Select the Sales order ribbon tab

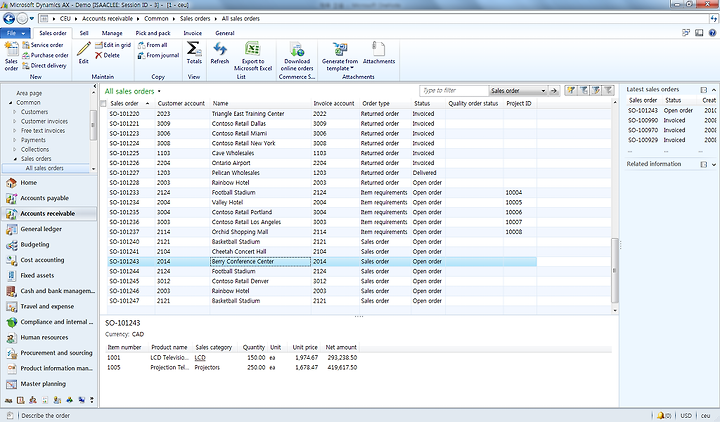[x=53, y=33]
